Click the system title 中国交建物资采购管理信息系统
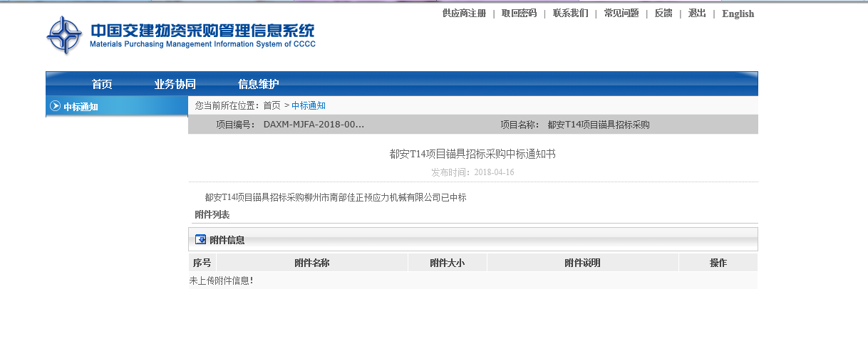 tap(202, 31)
